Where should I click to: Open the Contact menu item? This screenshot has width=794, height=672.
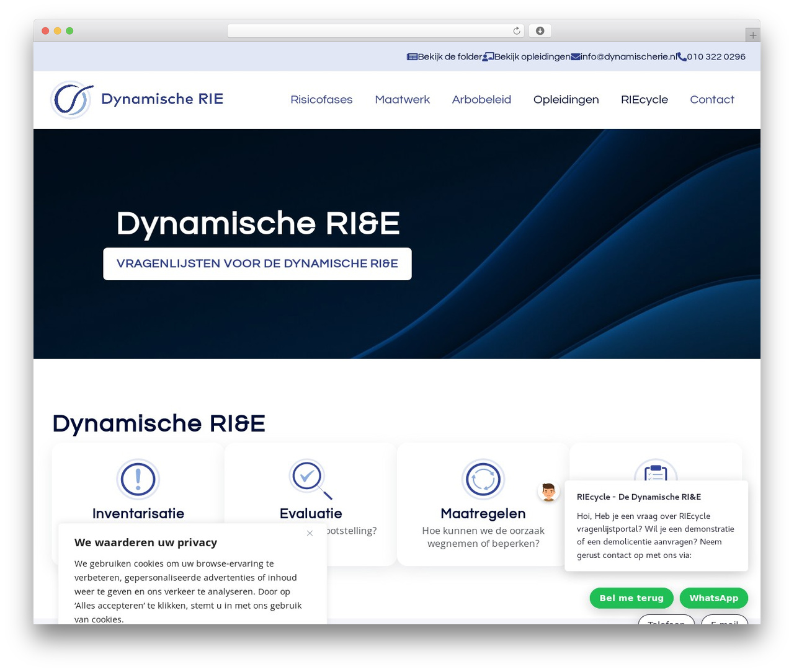(712, 100)
